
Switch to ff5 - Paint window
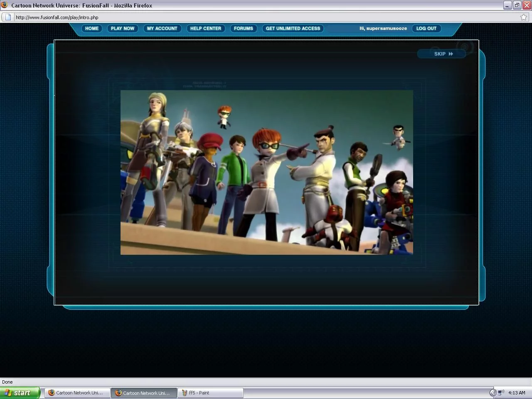210,393
